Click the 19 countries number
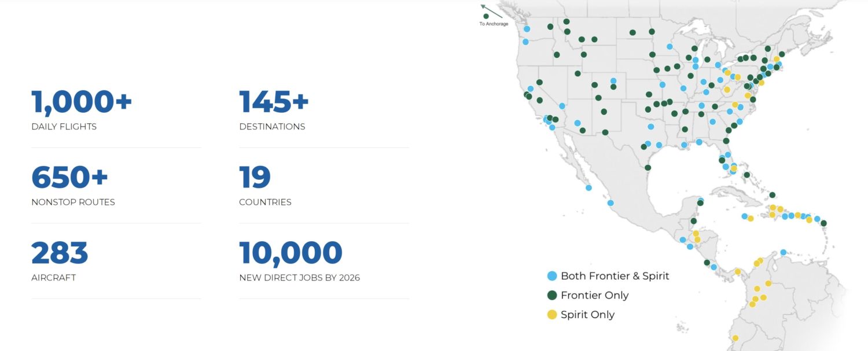 (255, 177)
